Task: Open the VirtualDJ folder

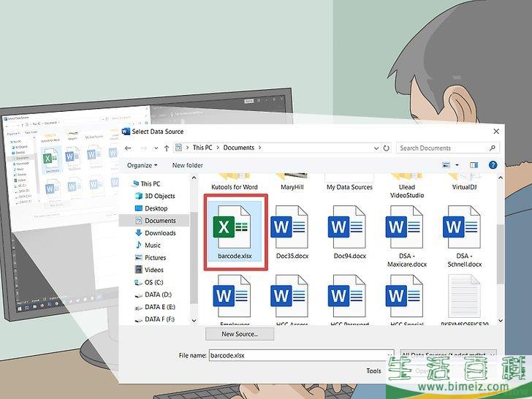Action: (464, 182)
